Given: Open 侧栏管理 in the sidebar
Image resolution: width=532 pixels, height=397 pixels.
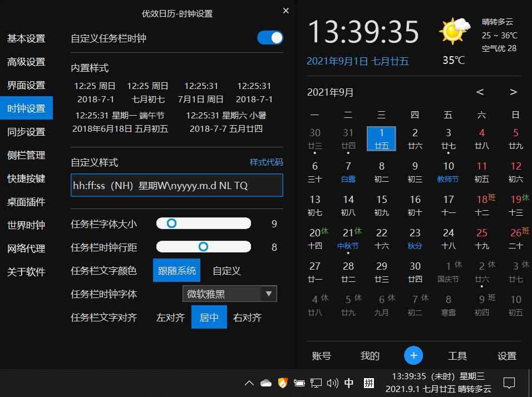Looking at the screenshot, I should (x=26, y=155).
